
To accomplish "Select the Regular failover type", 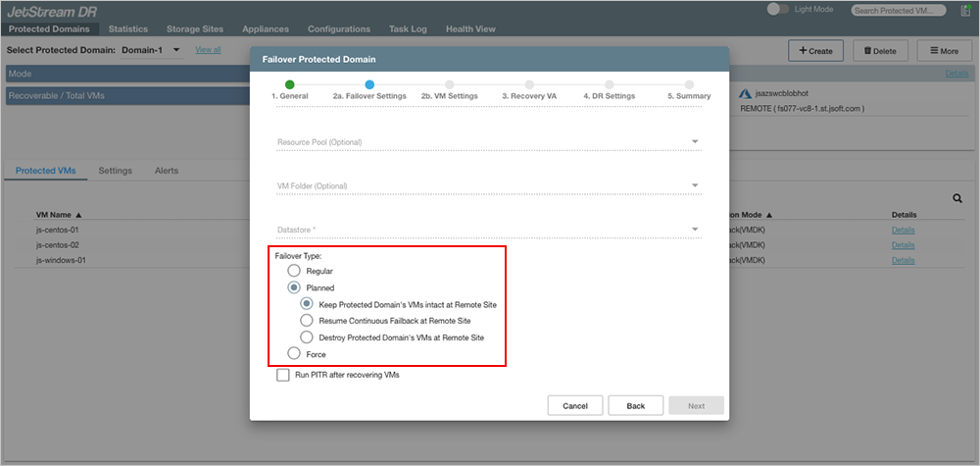I will pyautogui.click(x=294, y=270).
